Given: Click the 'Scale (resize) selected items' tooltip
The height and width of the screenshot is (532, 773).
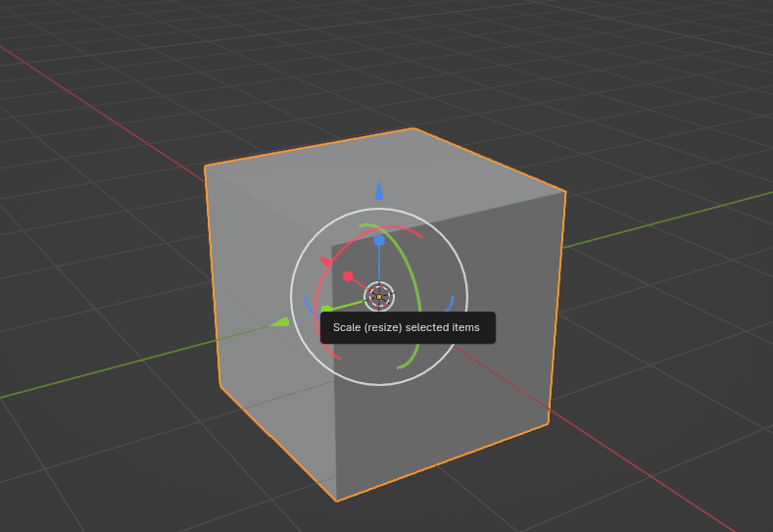Looking at the screenshot, I should pyautogui.click(x=407, y=327).
